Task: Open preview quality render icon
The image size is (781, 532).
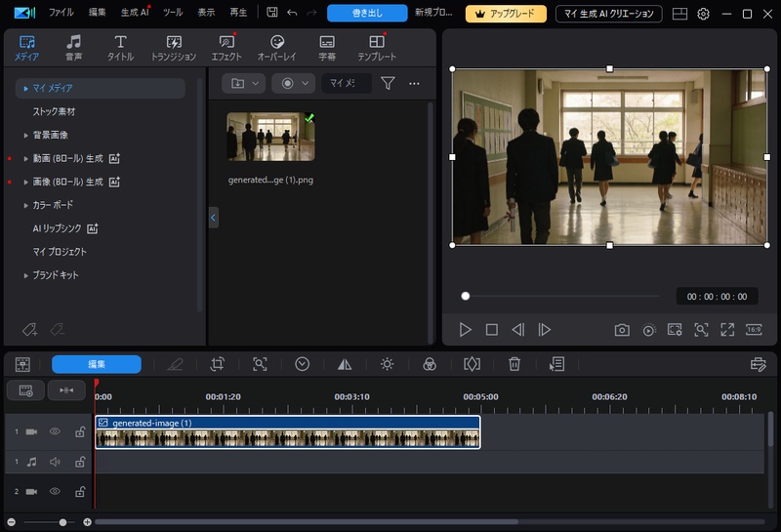Action: coord(648,330)
